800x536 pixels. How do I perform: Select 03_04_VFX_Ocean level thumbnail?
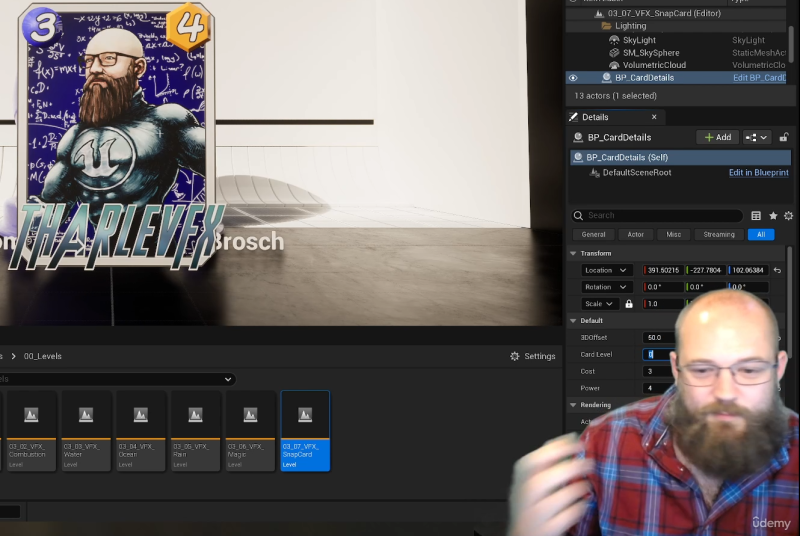[140, 431]
